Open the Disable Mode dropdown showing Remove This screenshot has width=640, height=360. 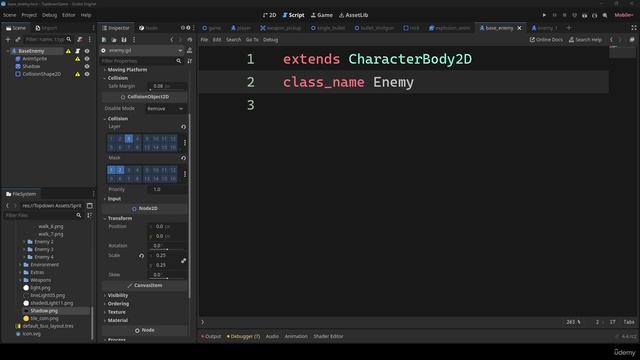pyautogui.click(x=165, y=109)
